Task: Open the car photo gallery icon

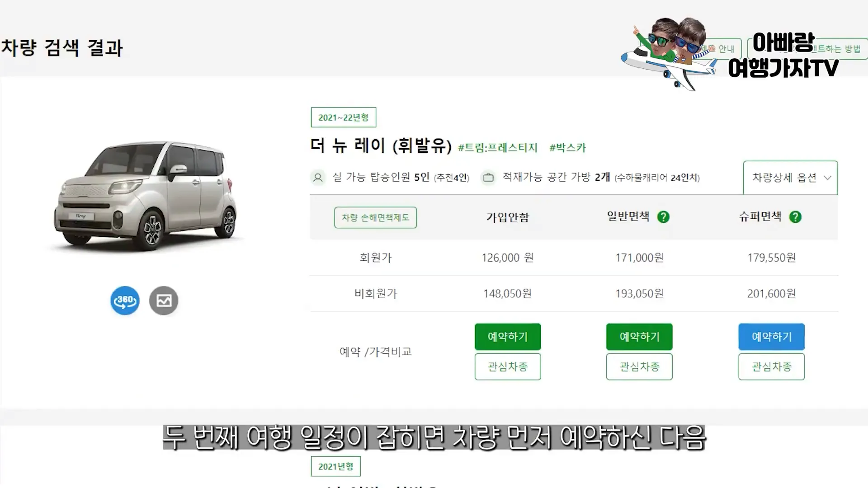Action: pyautogui.click(x=164, y=300)
